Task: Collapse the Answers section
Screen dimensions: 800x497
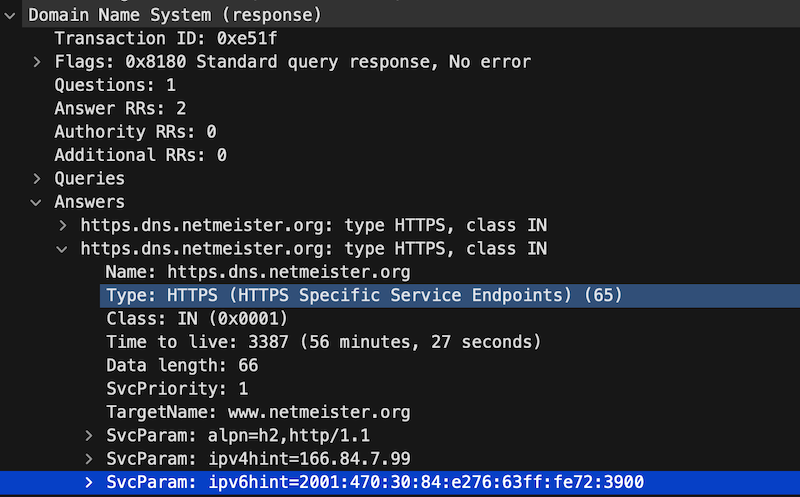Action: pos(36,202)
